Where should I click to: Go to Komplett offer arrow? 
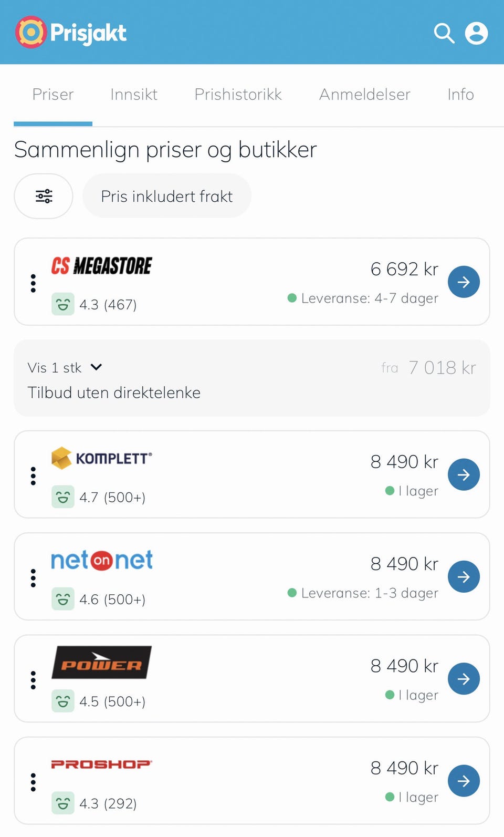[x=464, y=475]
